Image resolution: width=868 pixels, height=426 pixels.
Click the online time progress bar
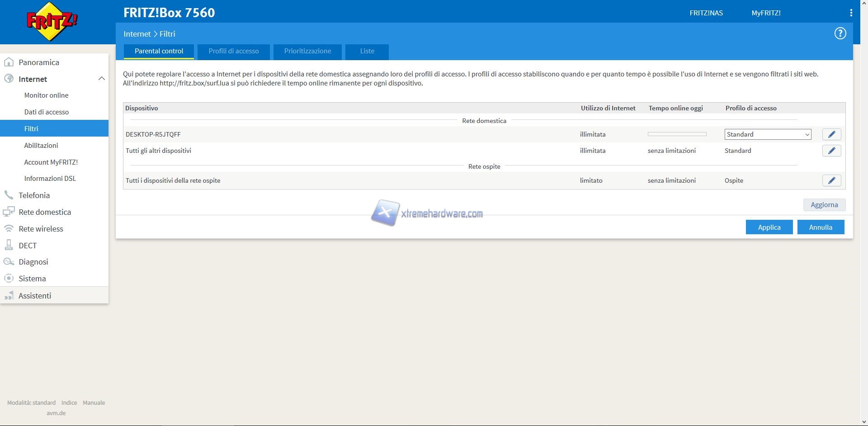coord(677,134)
